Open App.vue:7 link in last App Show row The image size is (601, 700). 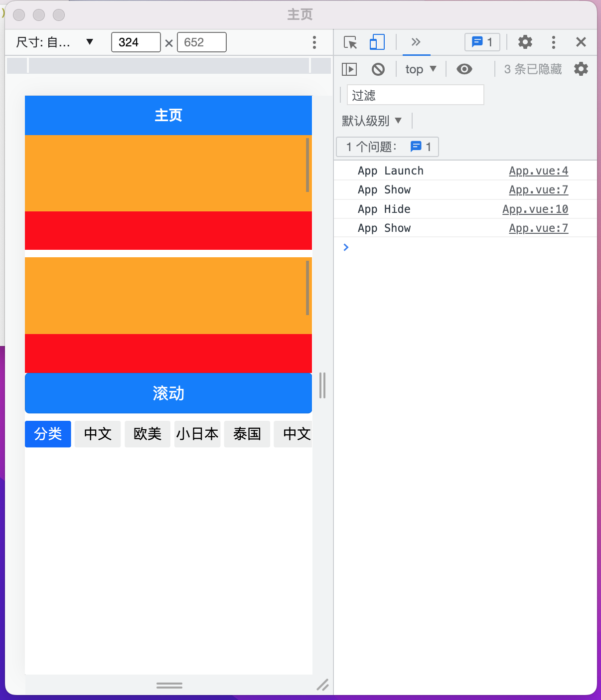pyautogui.click(x=538, y=228)
